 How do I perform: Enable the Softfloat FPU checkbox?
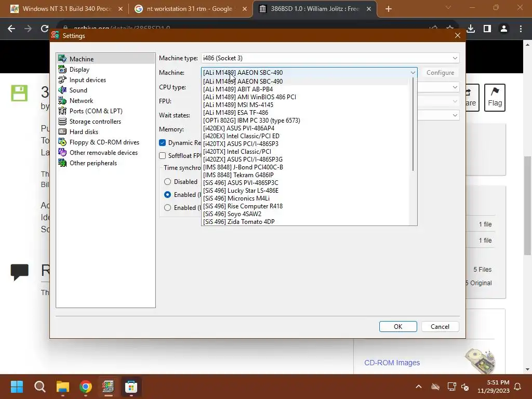pos(163,156)
